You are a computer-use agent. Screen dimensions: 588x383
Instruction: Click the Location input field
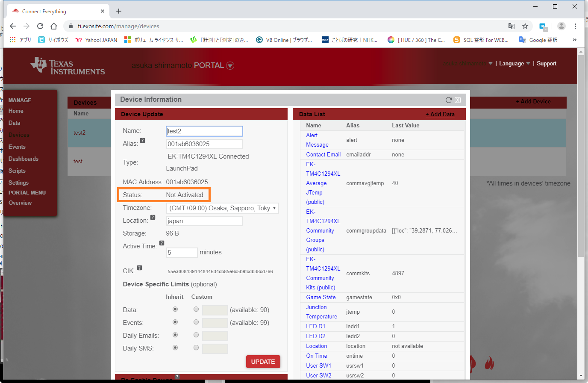pos(204,221)
